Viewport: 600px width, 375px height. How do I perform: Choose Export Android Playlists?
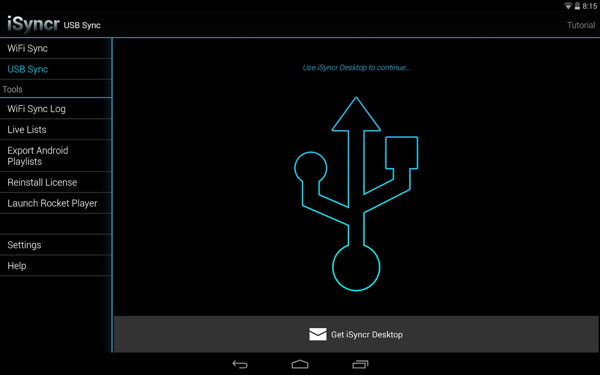55,156
